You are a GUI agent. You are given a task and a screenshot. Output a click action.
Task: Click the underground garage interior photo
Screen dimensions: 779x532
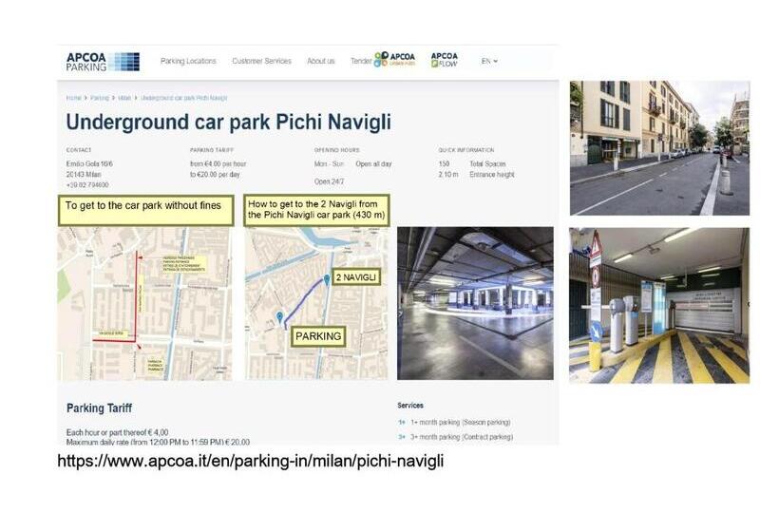pos(475,303)
